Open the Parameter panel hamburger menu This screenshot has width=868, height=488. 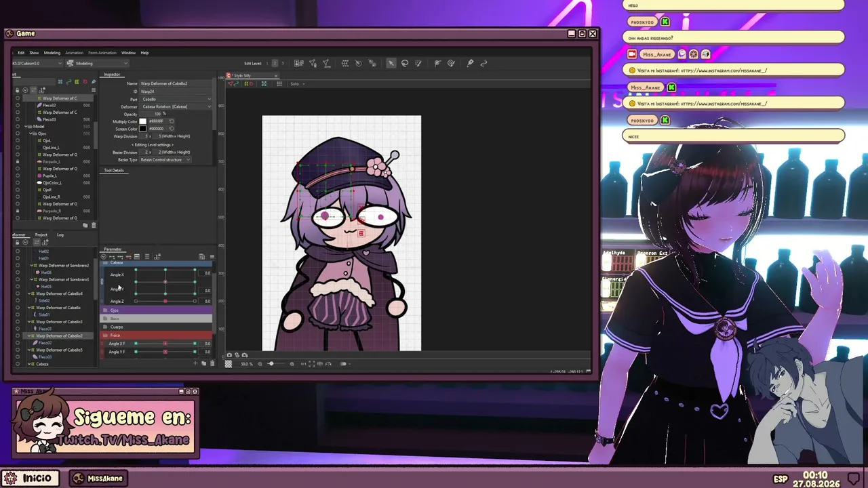point(212,257)
